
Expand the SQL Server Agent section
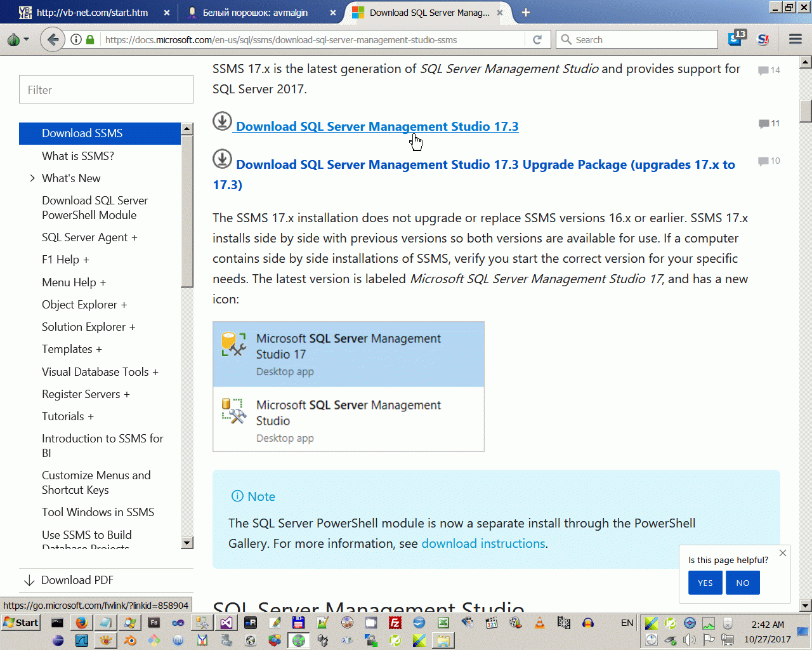tap(89, 237)
